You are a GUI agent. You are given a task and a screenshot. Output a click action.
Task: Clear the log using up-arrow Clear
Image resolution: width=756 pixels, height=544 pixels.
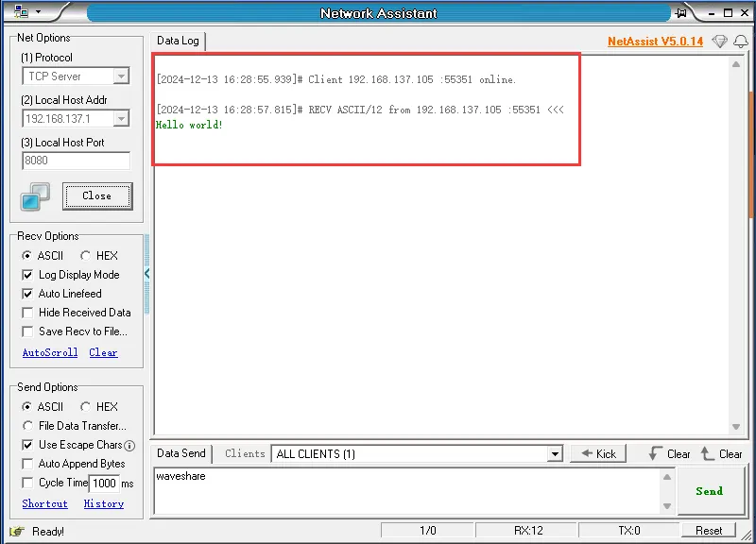pyautogui.click(x=721, y=454)
